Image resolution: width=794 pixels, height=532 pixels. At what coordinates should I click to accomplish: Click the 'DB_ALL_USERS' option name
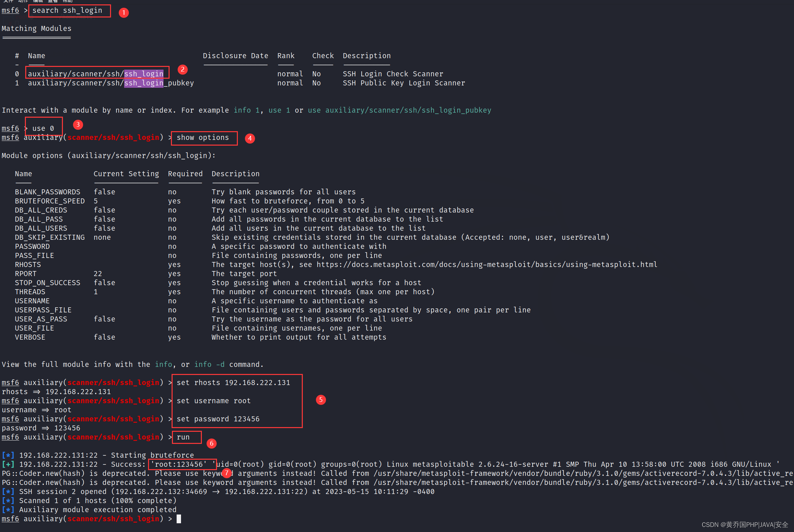(x=41, y=228)
